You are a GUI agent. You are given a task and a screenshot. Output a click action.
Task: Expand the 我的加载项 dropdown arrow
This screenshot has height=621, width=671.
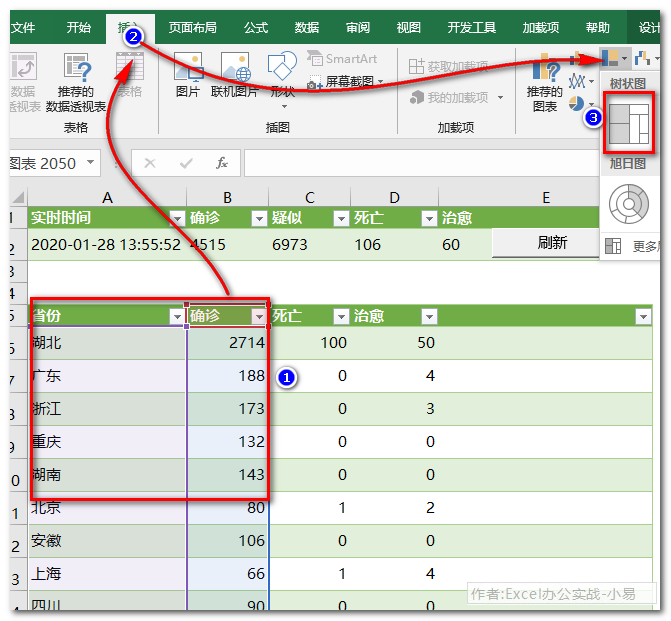click(x=500, y=98)
